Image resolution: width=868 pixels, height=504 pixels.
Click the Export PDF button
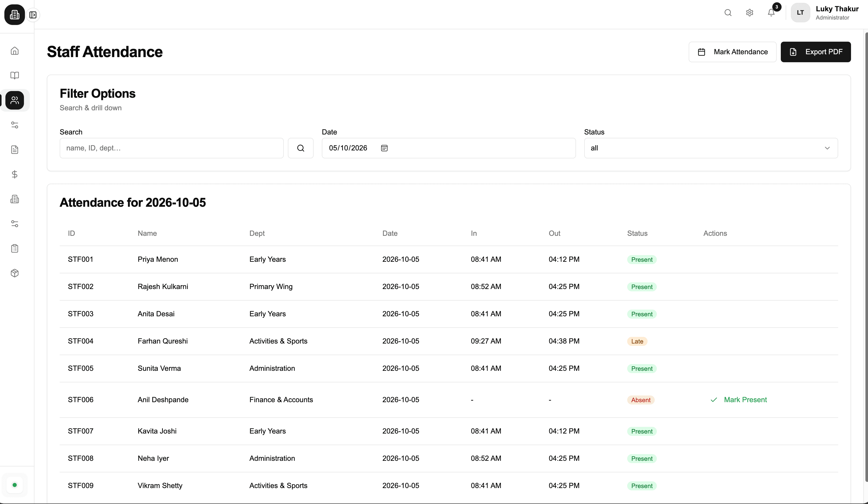click(816, 52)
